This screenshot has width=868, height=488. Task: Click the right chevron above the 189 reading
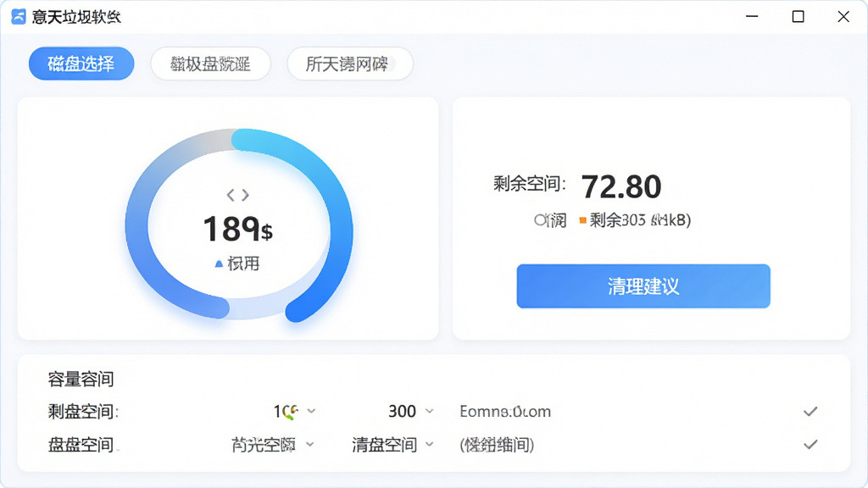(245, 195)
